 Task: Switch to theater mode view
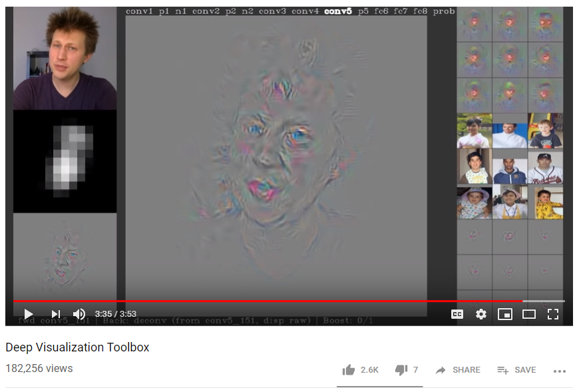coord(529,314)
